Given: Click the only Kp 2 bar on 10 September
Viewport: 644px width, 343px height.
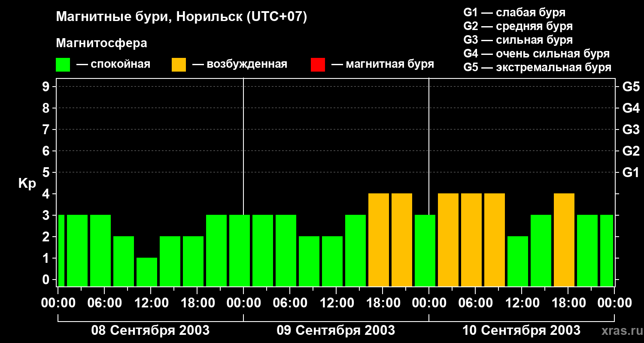Looking at the screenshot, I should [518, 261].
